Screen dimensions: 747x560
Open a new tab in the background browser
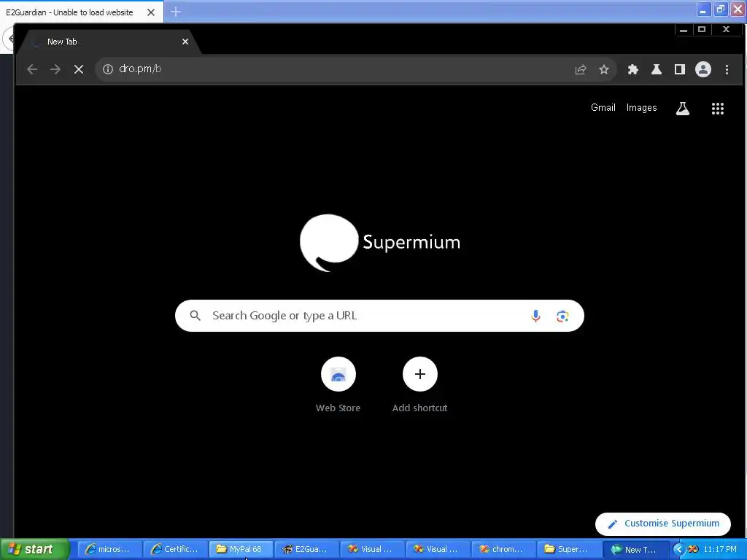[176, 12]
